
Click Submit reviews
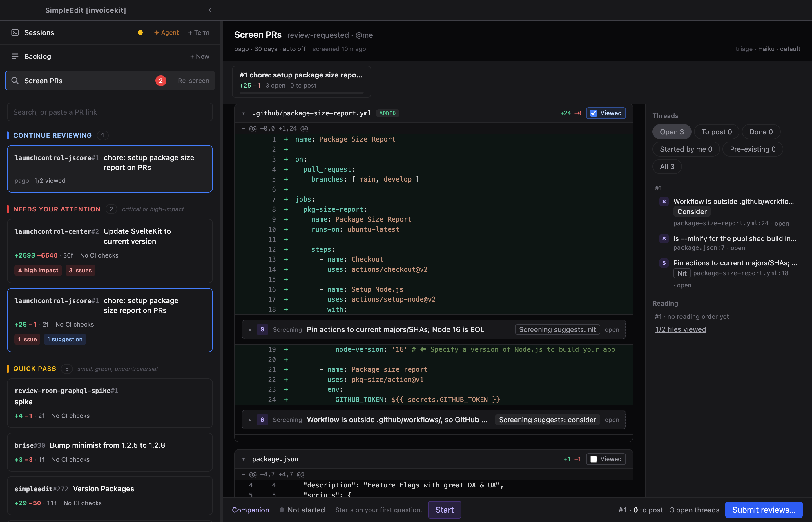tap(764, 510)
